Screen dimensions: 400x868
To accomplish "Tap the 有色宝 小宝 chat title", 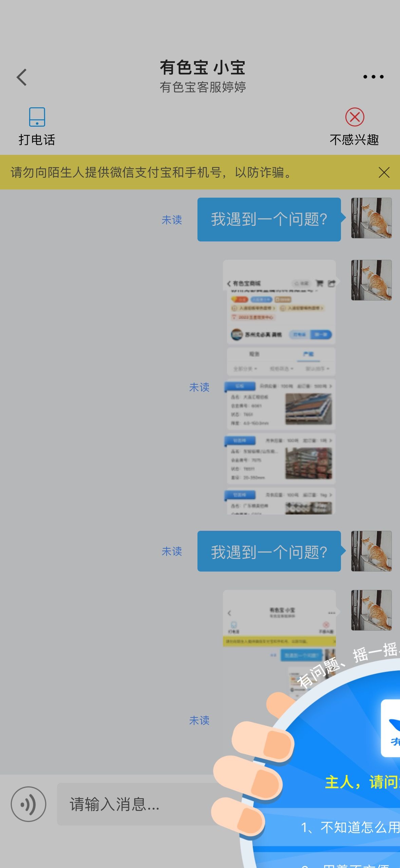I will 203,67.
